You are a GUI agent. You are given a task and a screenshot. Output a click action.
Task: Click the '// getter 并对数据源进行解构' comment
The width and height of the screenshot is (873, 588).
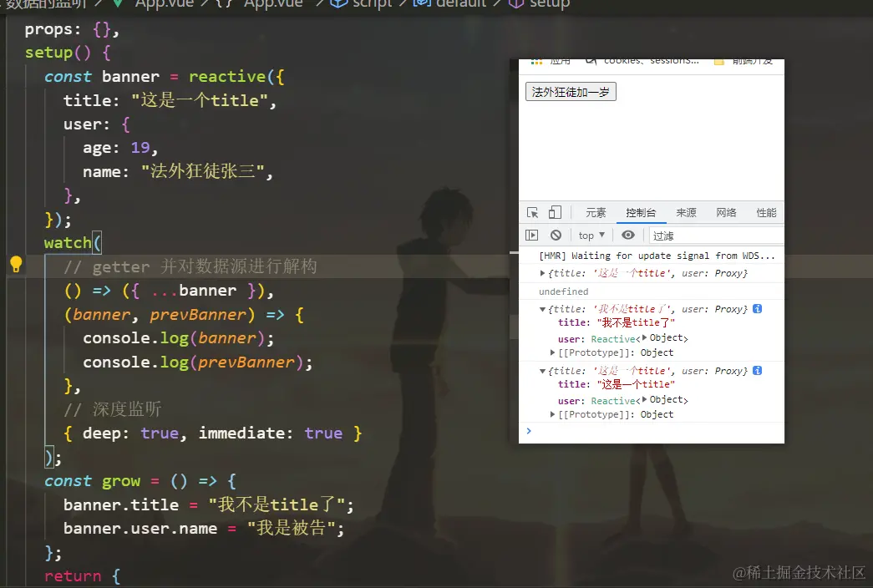[190, 266]
